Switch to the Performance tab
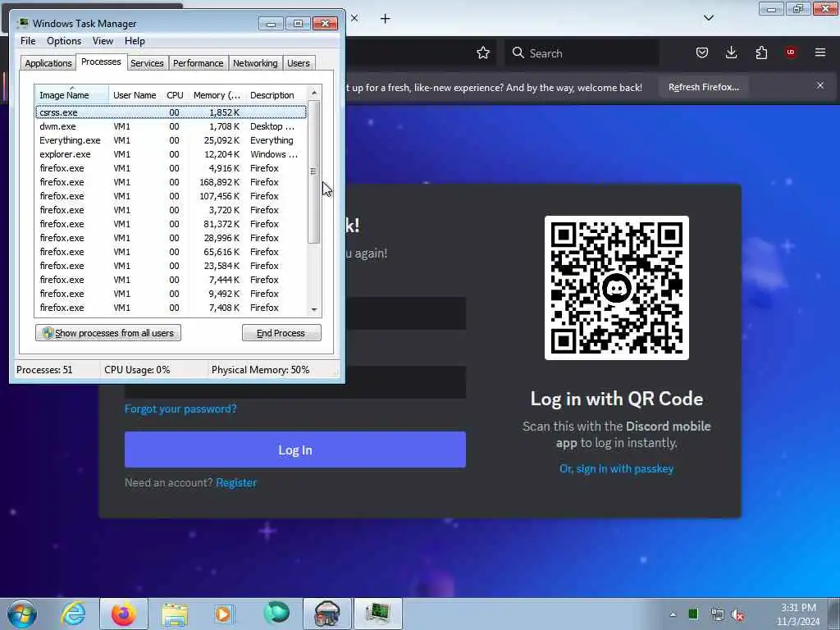This screenshot has width=840, height=630. [198, 63]
